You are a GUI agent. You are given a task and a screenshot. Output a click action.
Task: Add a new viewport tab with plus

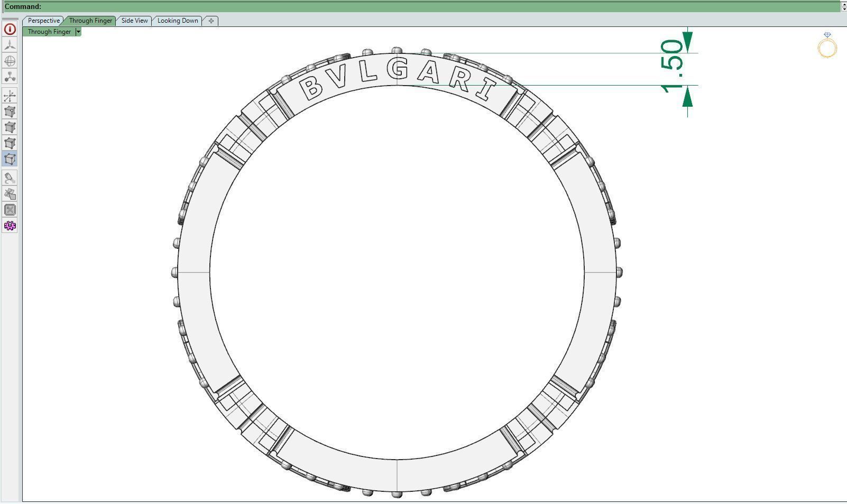click(x=211, y=21)
